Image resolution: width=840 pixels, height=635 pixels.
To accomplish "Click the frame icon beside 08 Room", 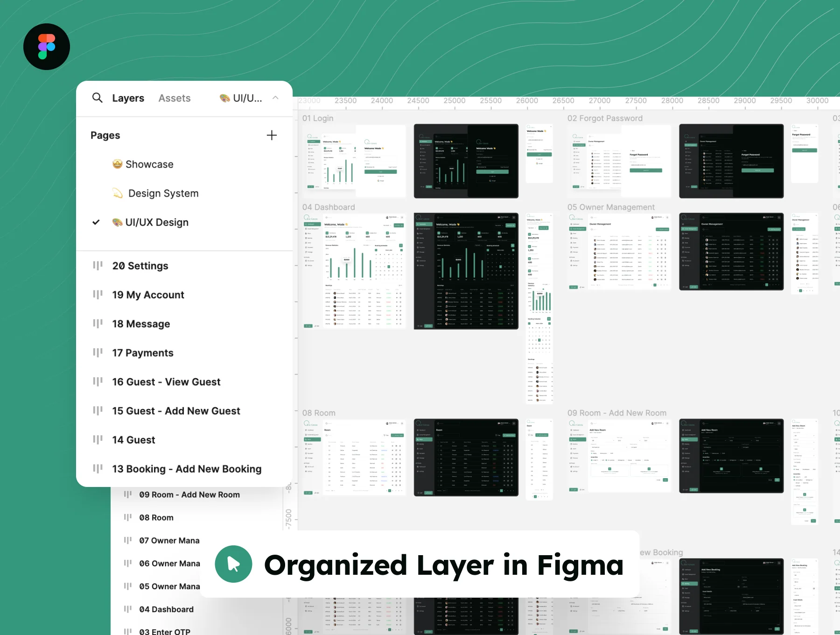I will 128,517.
